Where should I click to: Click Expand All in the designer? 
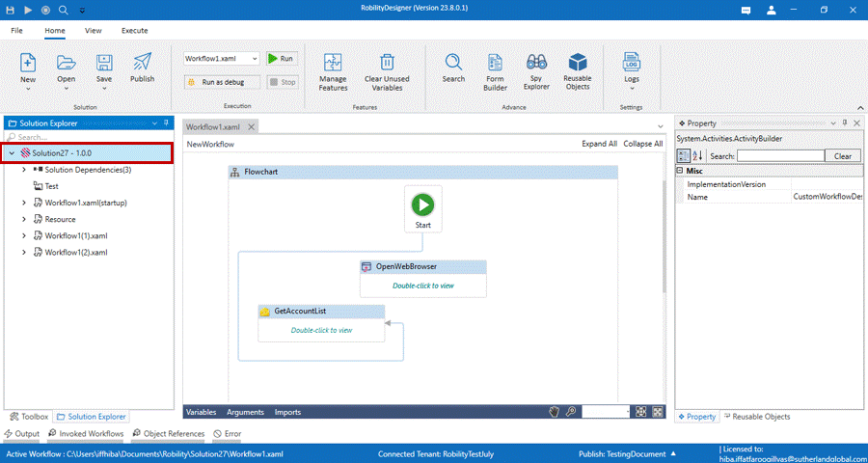[599, 144]
